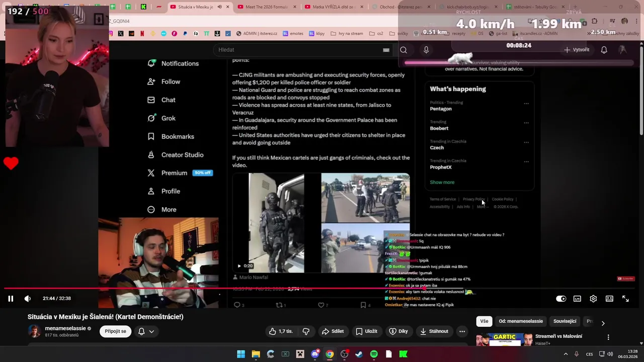Viewport: 644px width, 362px height.
Task: Switch to the Kick 'K' pinned tab
Action: [x=144, y=7]
